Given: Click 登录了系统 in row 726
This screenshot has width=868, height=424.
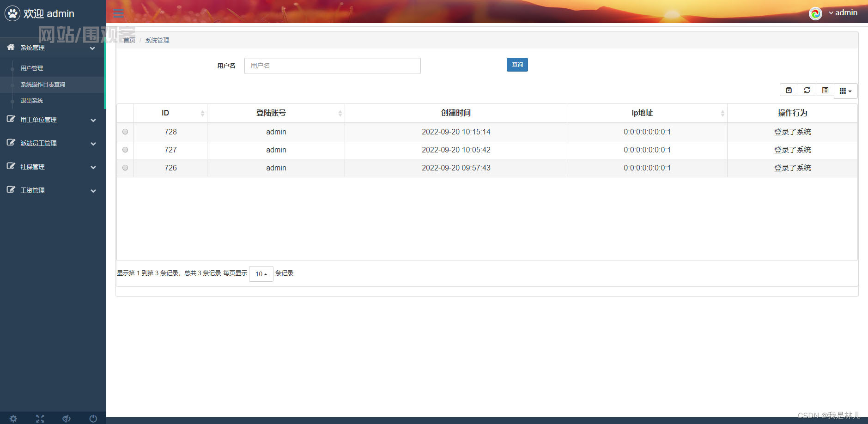Looking at the screenshot, I should pyautogui.click(x=793, y=168).
